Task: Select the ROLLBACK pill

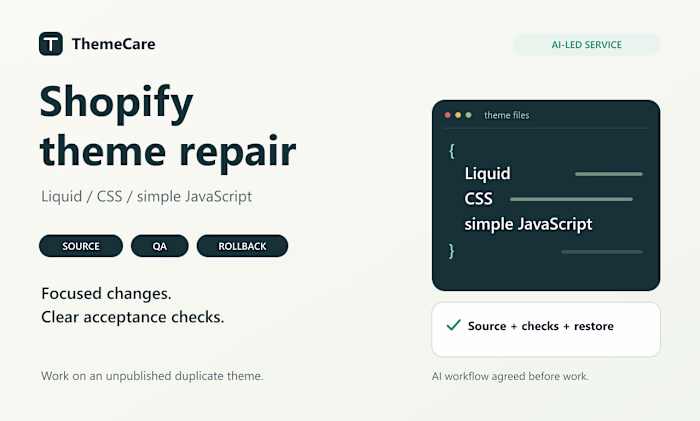Action: (242, 246)
